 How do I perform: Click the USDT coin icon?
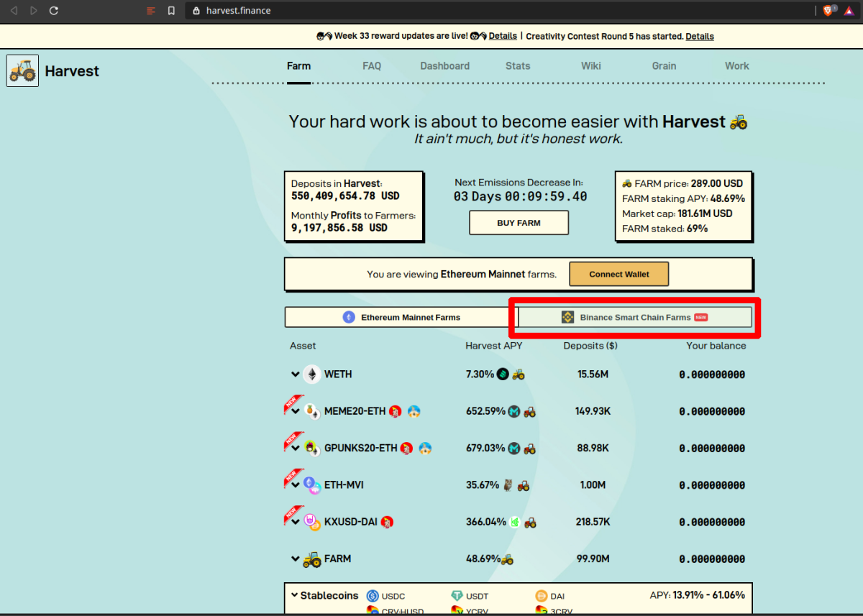(457, 596)
